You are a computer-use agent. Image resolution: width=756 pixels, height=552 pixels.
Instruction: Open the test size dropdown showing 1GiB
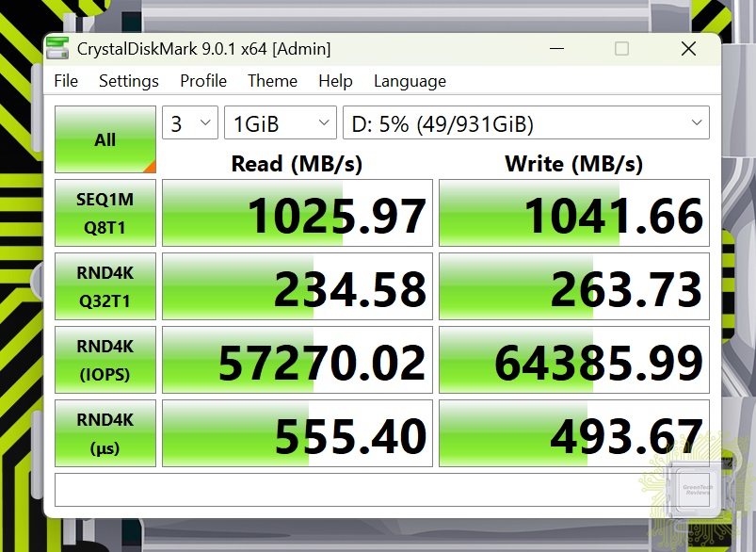pyautogui.click(x=281, y=122)
